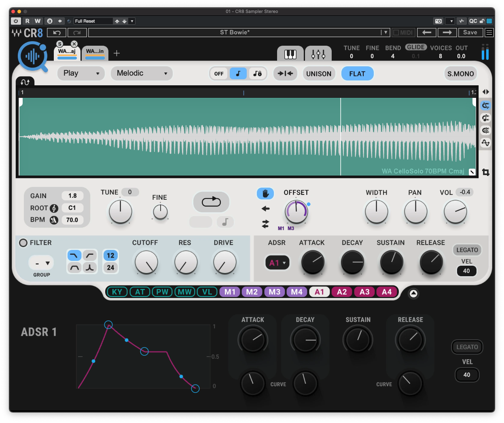Toggle S.MONO mode
This screenshot has height=423, width=504.
[x=460, y=74]
